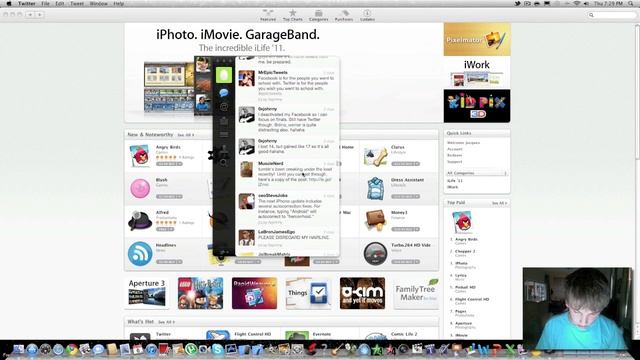Click See All in Top Paid
640x360 pixels.
(x=499, y=203)
